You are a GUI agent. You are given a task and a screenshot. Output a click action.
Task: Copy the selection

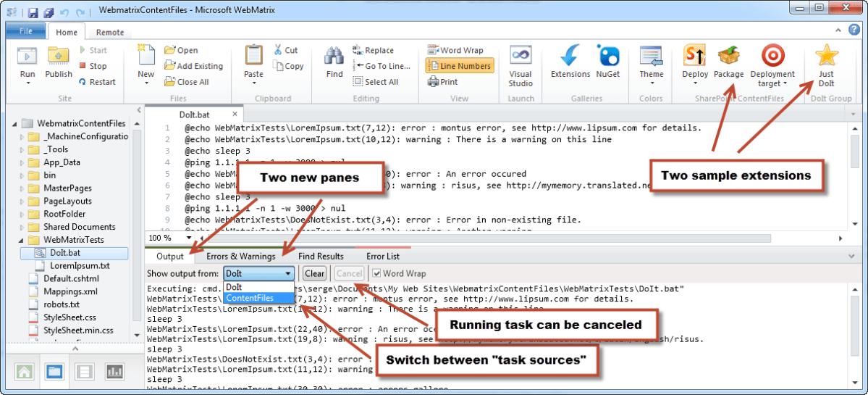[x=288, y=66]
